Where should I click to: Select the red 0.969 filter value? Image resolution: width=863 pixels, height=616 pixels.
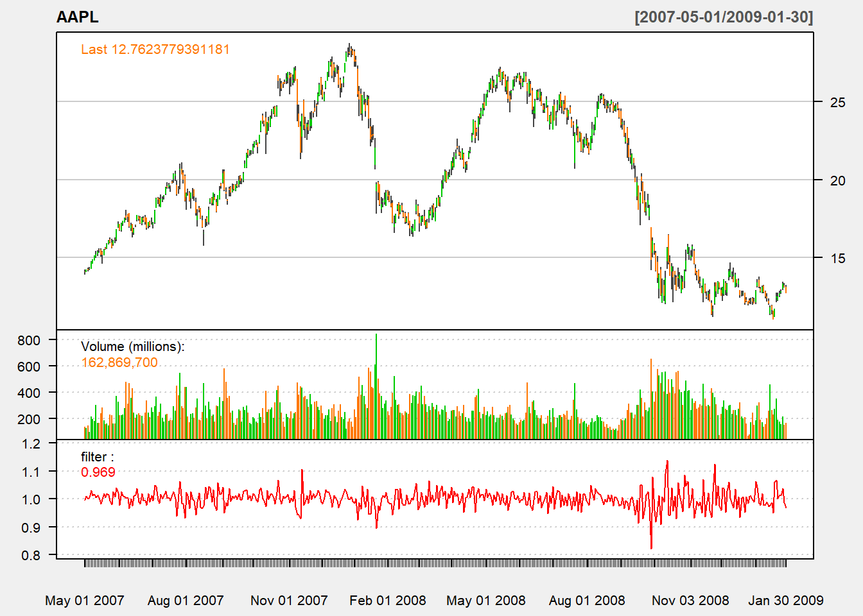[98, 472]
